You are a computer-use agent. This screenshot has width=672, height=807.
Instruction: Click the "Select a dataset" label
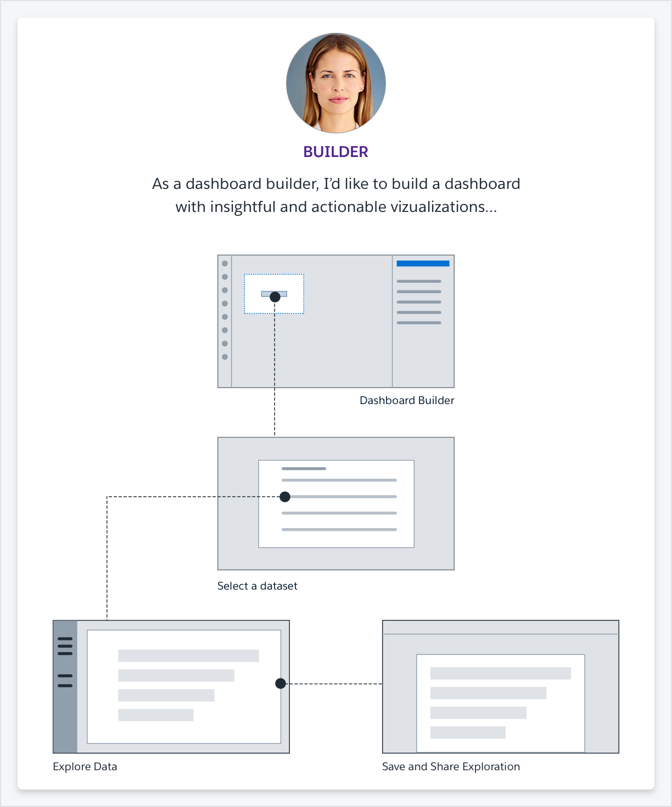coord(257,586)
